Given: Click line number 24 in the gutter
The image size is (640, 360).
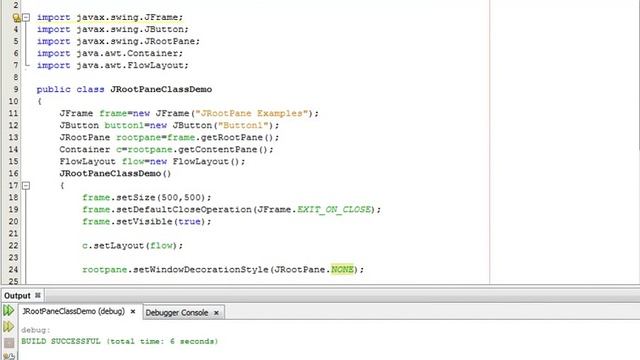Looking at the screenshot, I should coord(13,269).
